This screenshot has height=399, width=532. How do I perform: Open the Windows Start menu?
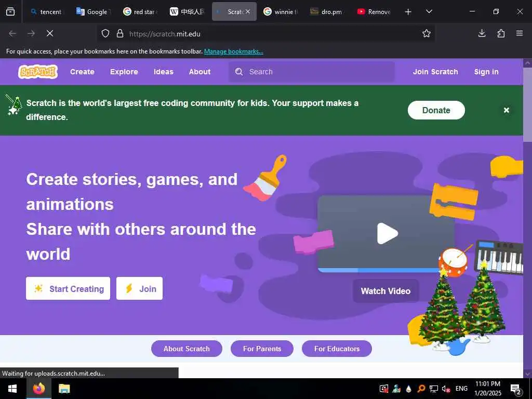[12, 389]
